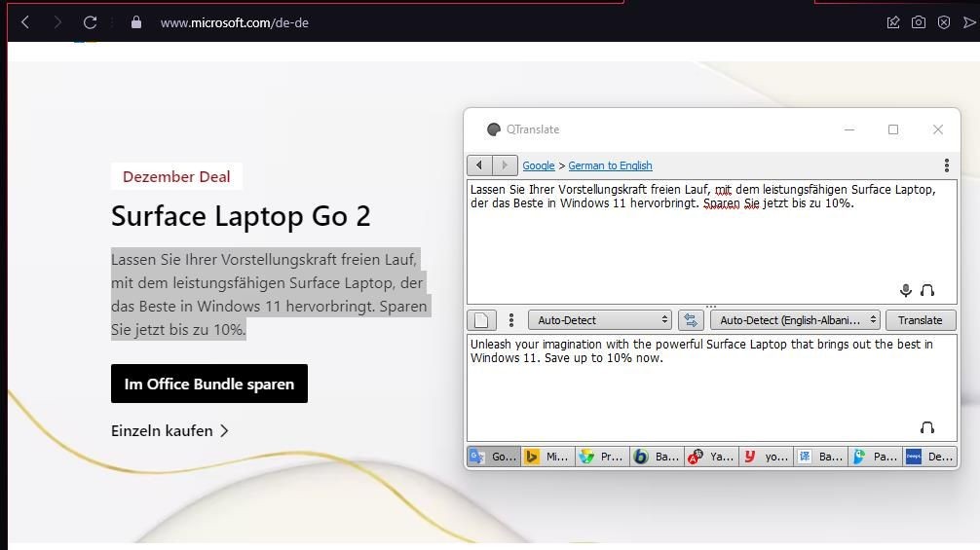
Task: Click highlighted German paragraph on Microsoft page
Action: click(271, 294)
